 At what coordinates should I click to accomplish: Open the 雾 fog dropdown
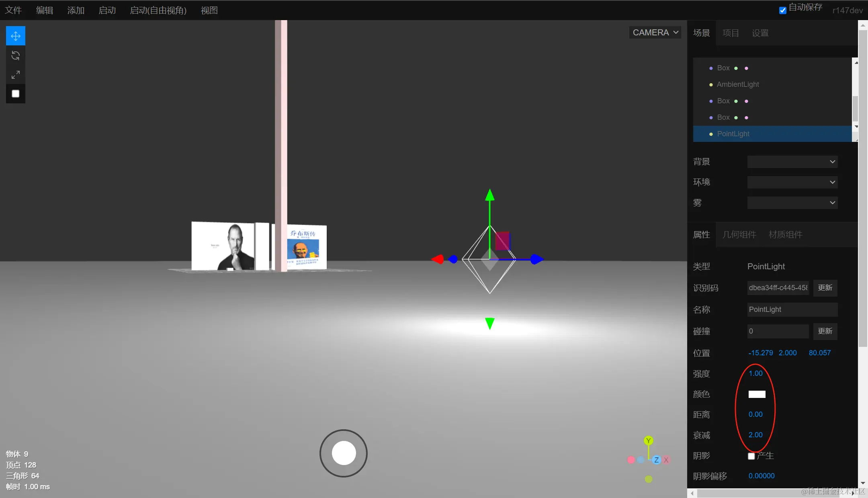[792, 203]
